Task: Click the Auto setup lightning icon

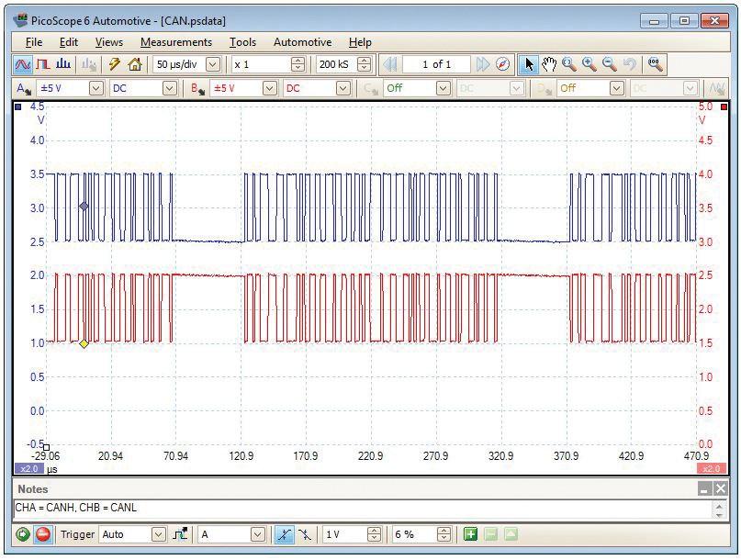Action: click(x=114, y=64)
